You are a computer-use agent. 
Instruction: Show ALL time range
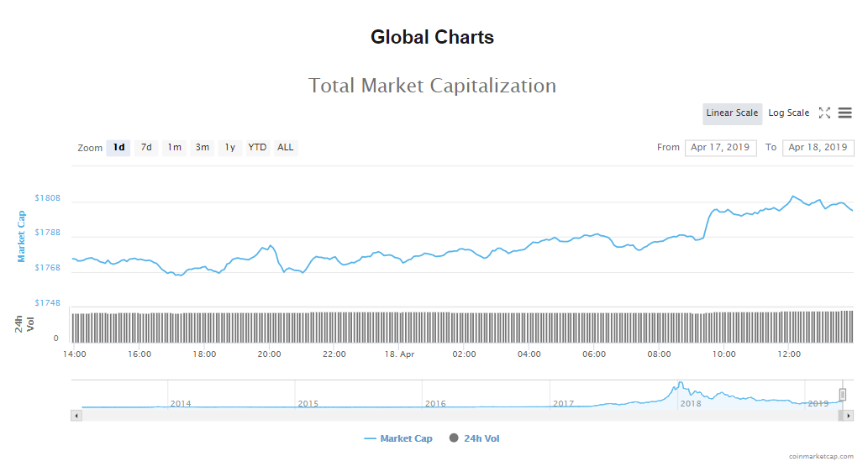pyautogui.click(x=286, y=148)
